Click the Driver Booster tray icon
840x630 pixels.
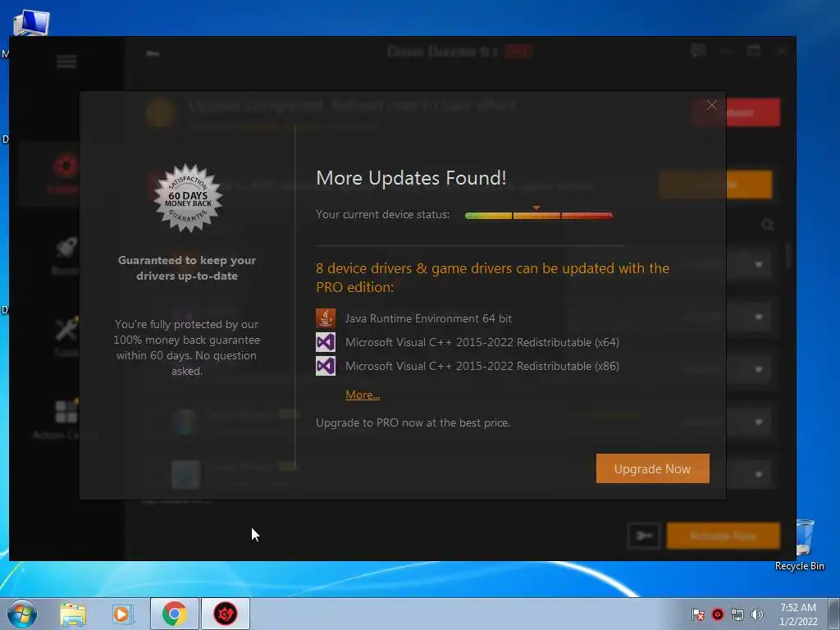point(718,614)
